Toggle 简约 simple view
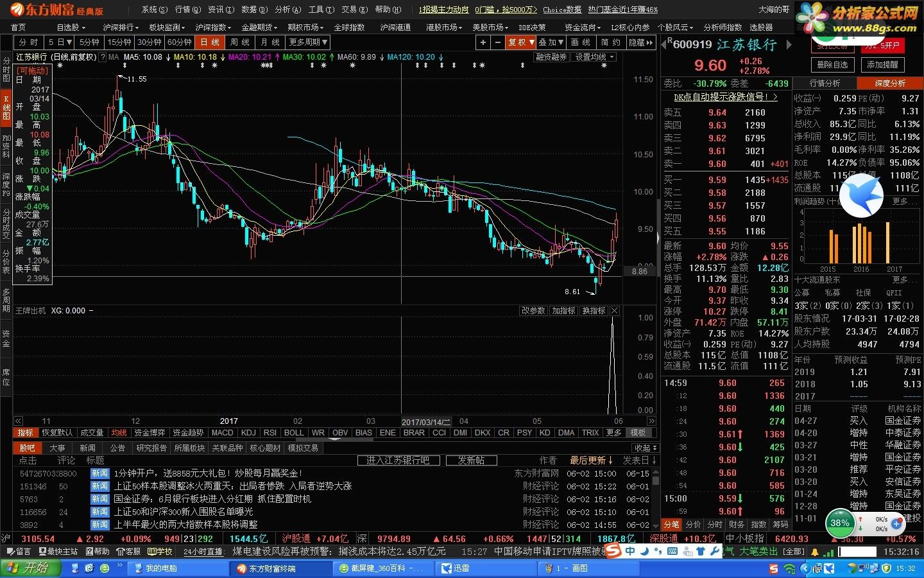The height and width of the screenshot is (578, 924). tap(610, 42)
